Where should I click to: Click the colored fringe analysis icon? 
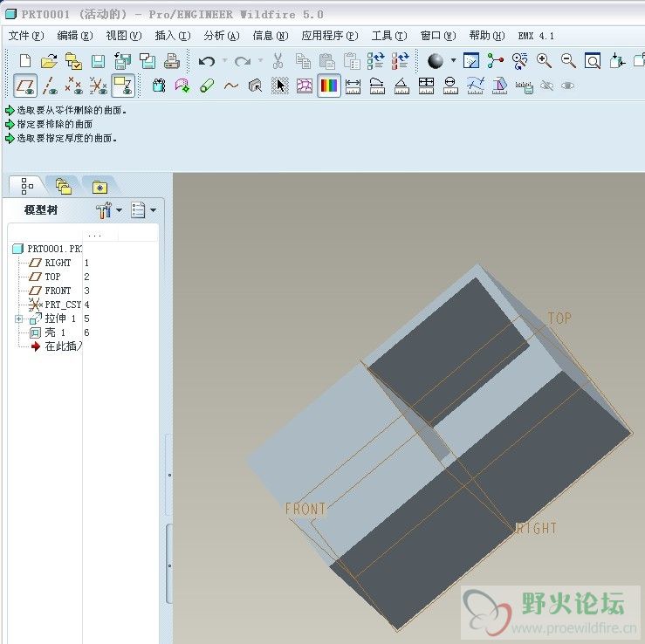pyautogui.click(x=329, y=86)
